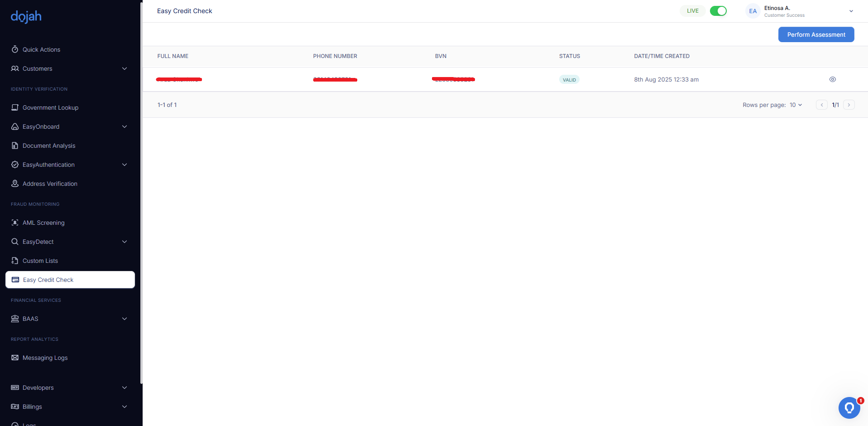Click the Custom Lists icon
Screen dimensions: 868x426
click(15, 261)
